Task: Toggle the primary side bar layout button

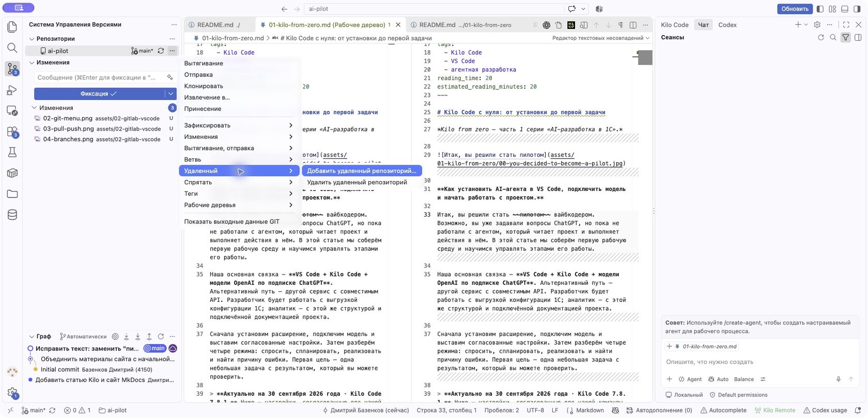Action: (820, 9)
